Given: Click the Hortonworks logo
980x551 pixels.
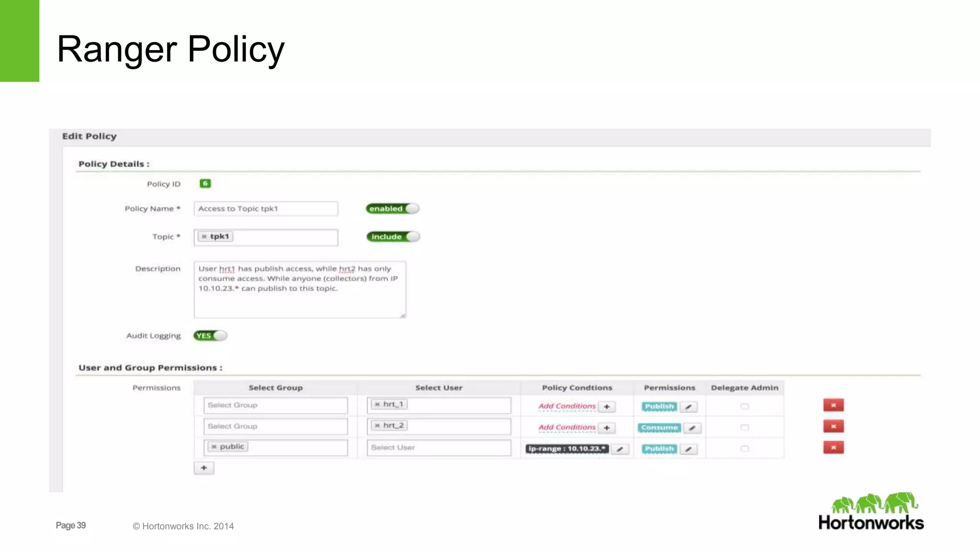Looking at the screenshot, I should coord(871,511).
